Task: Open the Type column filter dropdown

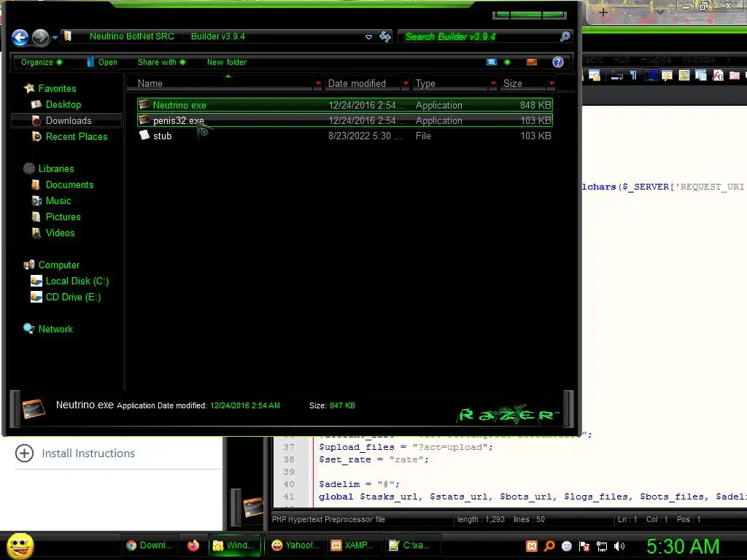Action: (x=493, y=83)
